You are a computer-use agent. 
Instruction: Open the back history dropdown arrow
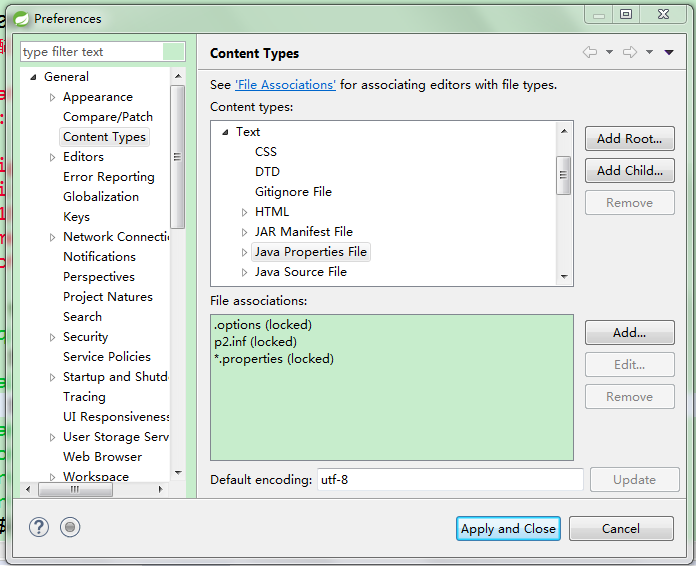pyautogui.click(x=609, y=52)
